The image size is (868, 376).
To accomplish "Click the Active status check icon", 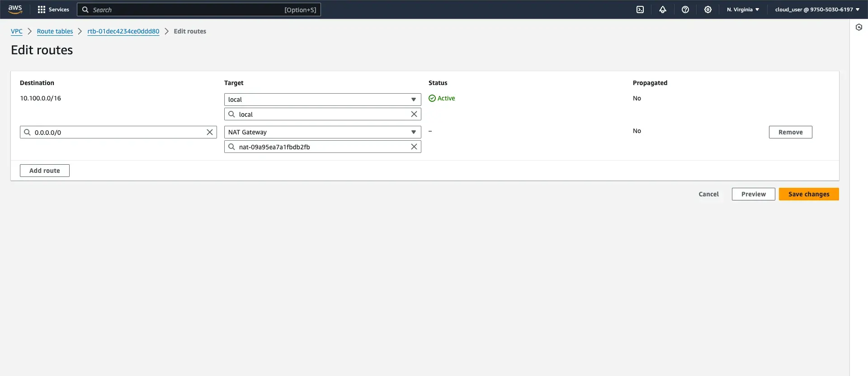I will point(432,98).
